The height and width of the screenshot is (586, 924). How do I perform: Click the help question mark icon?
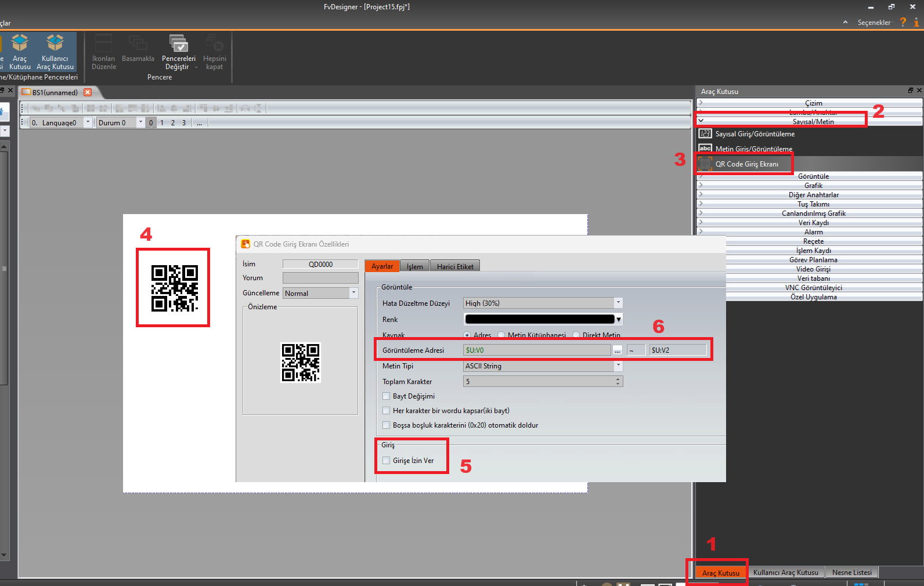point(903,22)
